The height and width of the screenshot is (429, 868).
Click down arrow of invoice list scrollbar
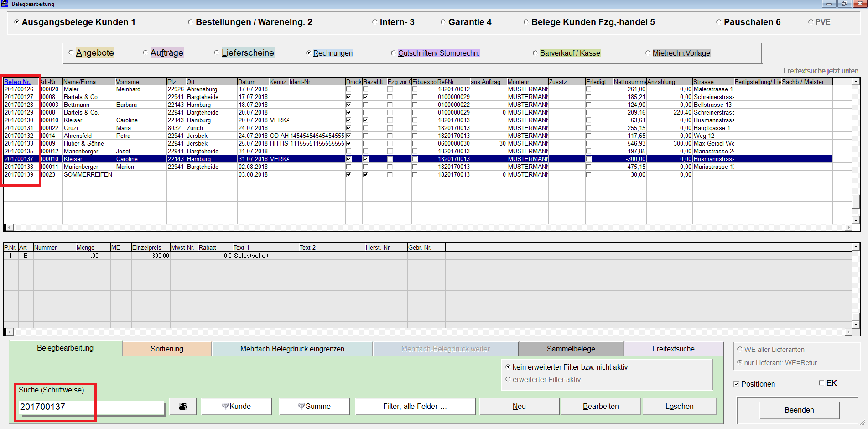856,220
